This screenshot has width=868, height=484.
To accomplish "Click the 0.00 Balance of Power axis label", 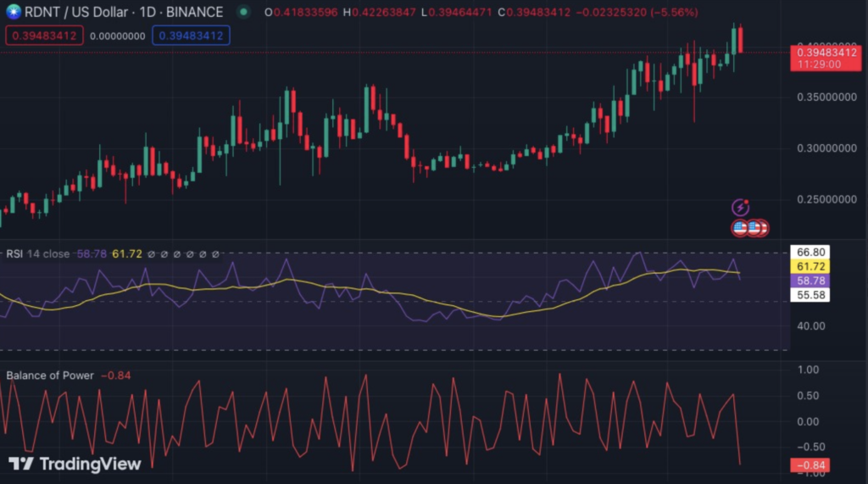I will coord(808,421).
